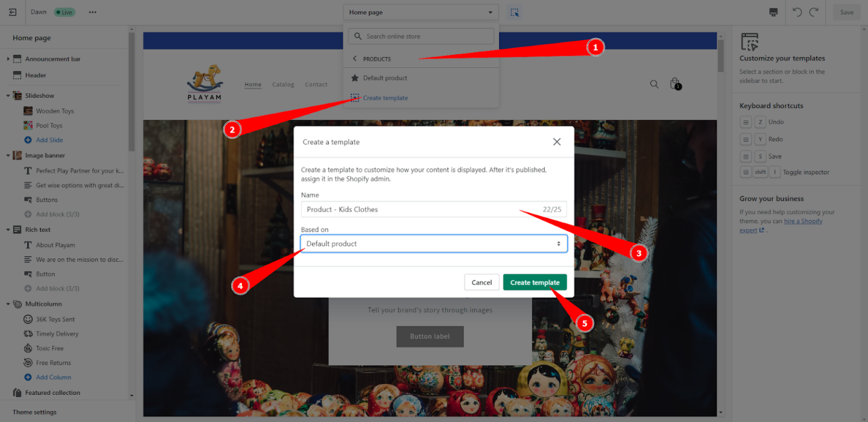Click the exit theme editor icon
868x422 pixels.
pyautogui.click(x=12, y=12)
